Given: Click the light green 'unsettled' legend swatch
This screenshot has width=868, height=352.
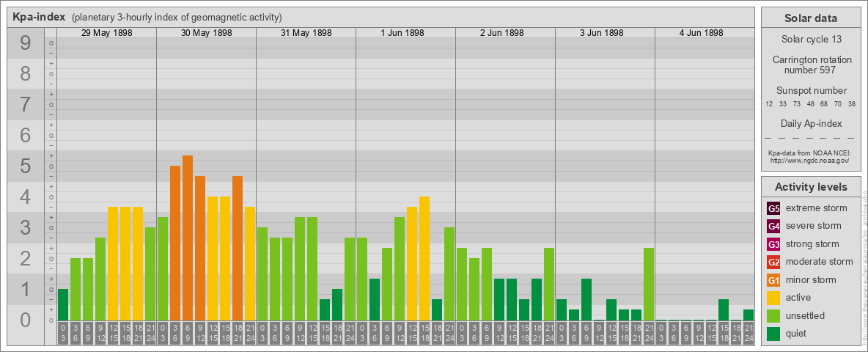Looking at the screenshot, I should pyautogui.click(x=773, y=315).
